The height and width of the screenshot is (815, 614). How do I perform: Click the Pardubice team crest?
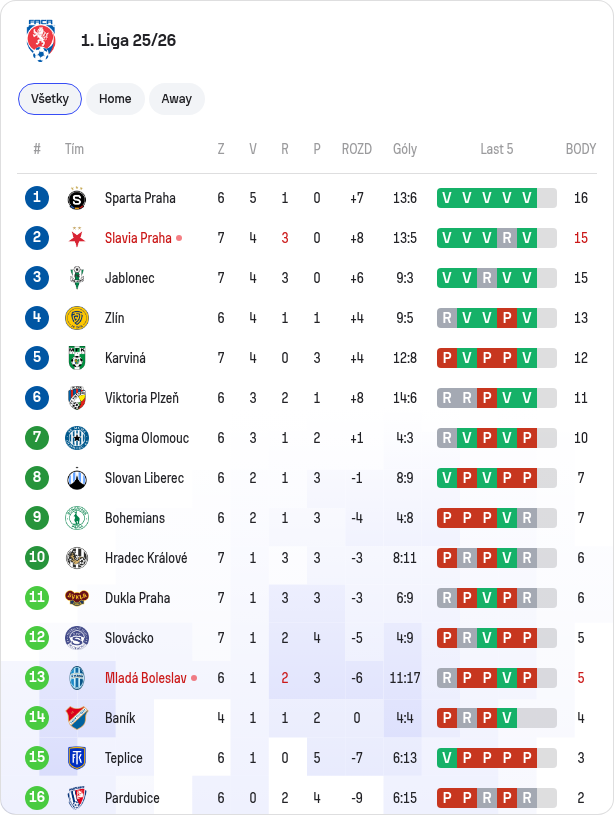pos(77,798)
